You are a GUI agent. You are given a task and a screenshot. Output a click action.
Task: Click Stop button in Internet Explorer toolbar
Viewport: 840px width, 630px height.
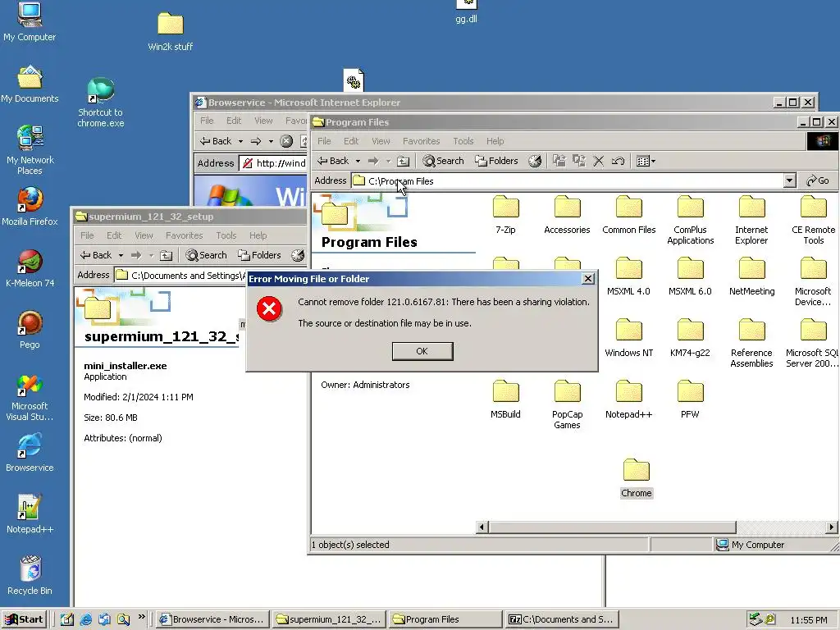(x=286, y=141)
